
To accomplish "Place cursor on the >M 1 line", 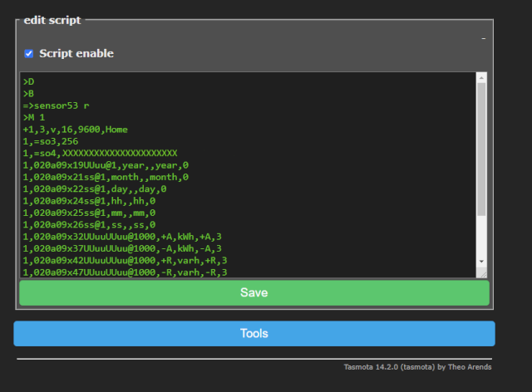I will 34,118.
